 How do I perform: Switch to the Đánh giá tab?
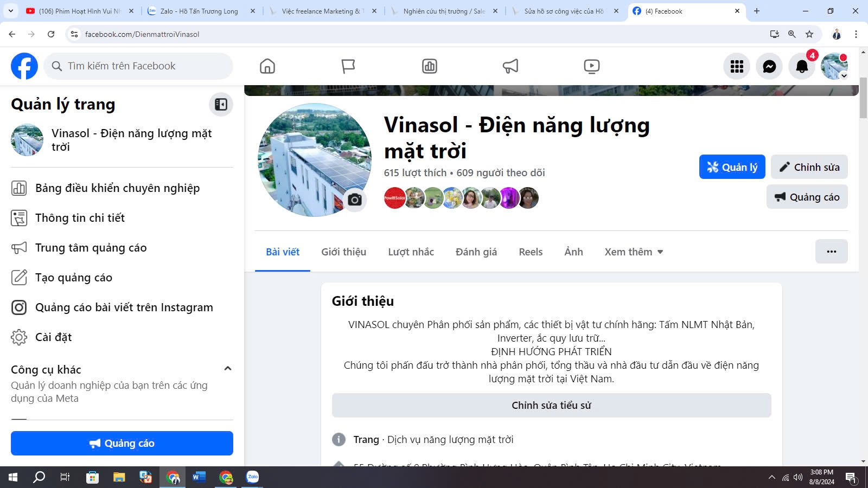(x=476, y=252)
